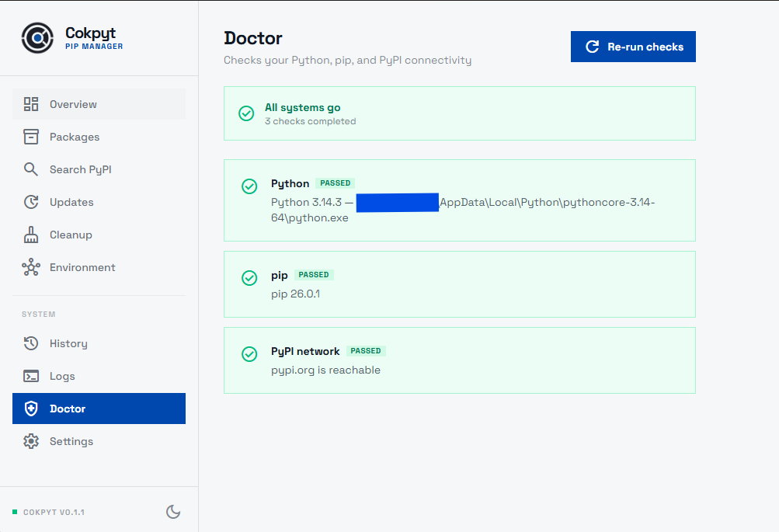This screenshot has width=779, height=532.
Task: Select the PyPI network check result
Action: (459, 360)
